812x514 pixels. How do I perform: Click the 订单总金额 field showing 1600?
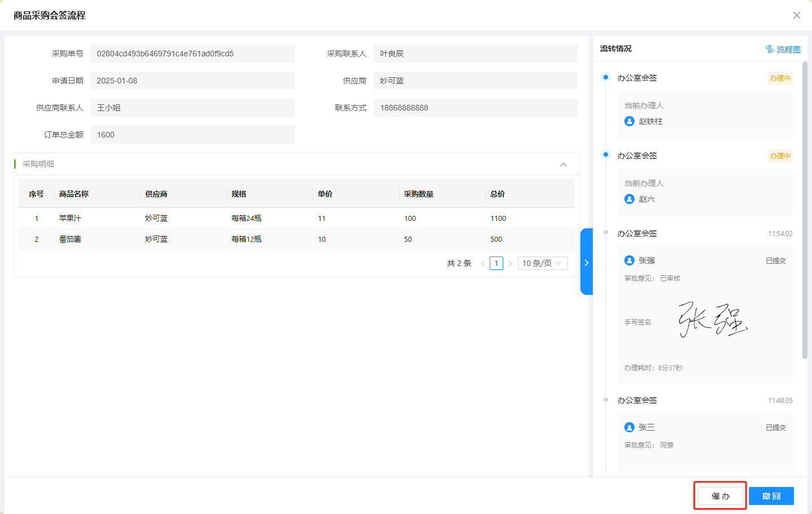tap(192, 135)
